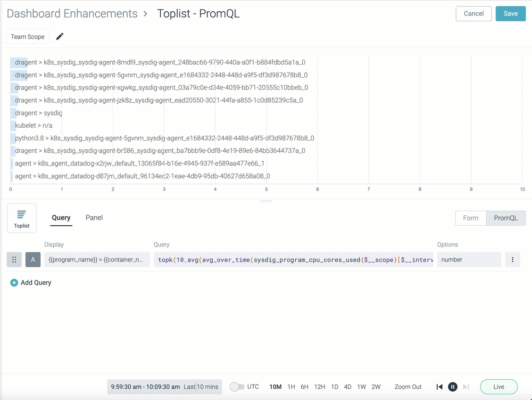Image resolution: width=532 pixels, height=400 pixels.
Task: Step back to the previous time window
Action: pyautogui.click(x=440, y=387)
